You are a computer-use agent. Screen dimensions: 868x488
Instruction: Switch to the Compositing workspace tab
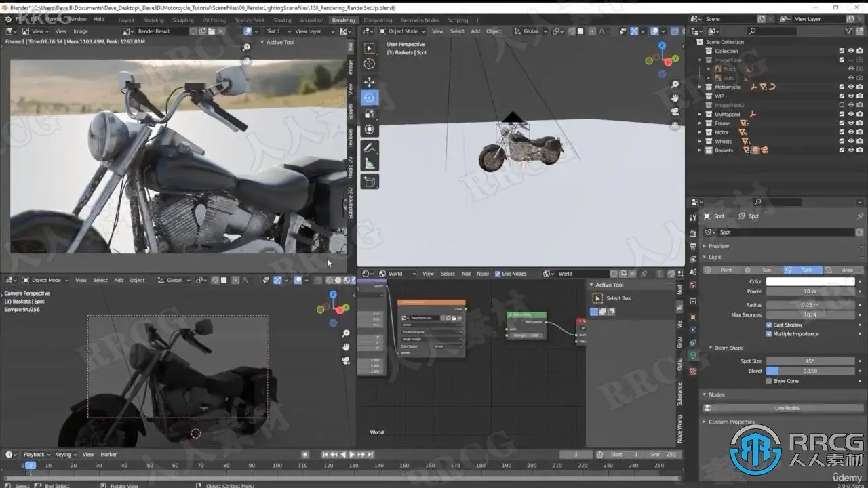pyautogui.click(x=378, y=20)
